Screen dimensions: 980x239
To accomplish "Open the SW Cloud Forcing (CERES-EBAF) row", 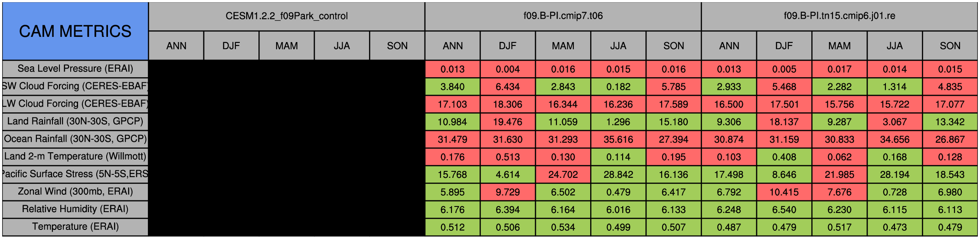I will coord(75,86).
